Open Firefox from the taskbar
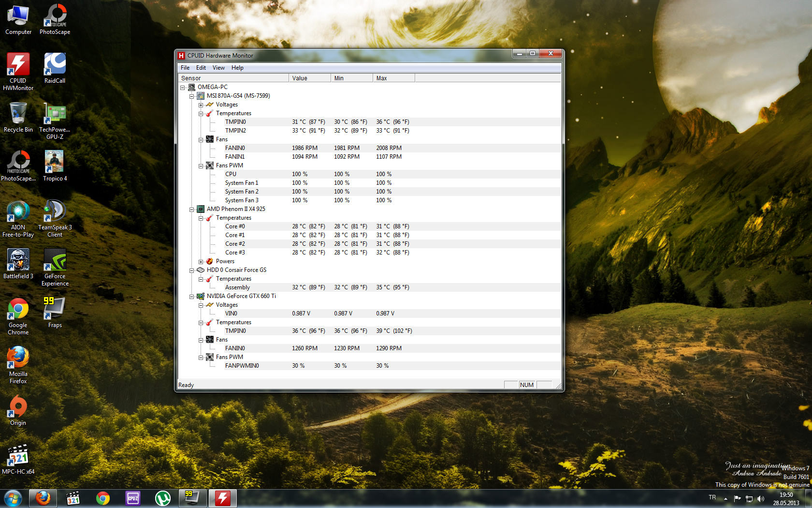This screenshot has width=812, height=508. pyautogui.click(x=43, y=498)
